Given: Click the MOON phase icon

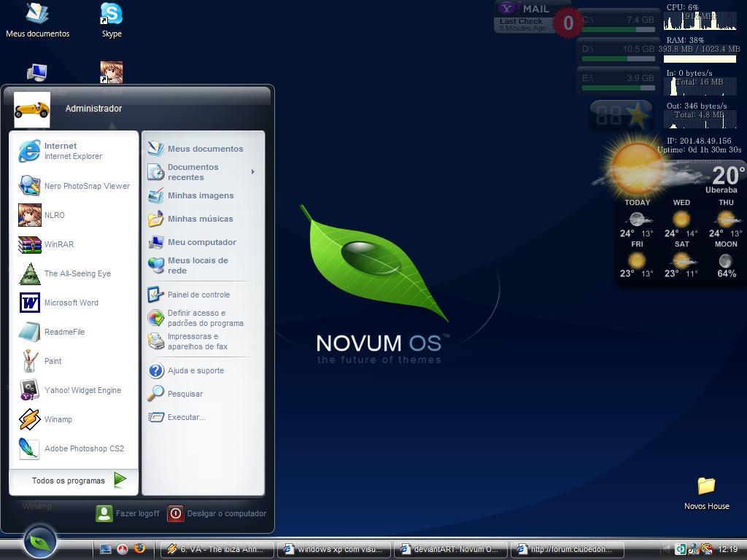Looking at the screenshot, I should 726,261.
